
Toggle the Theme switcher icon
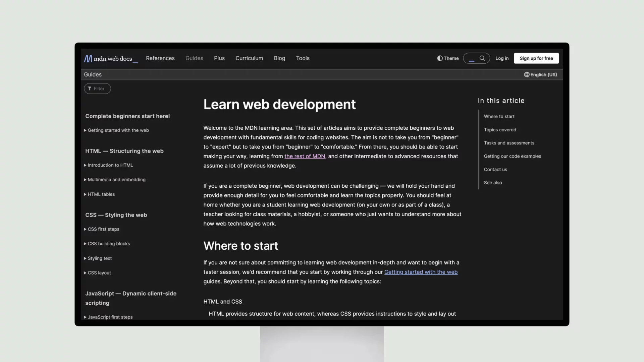click(440, 58)
